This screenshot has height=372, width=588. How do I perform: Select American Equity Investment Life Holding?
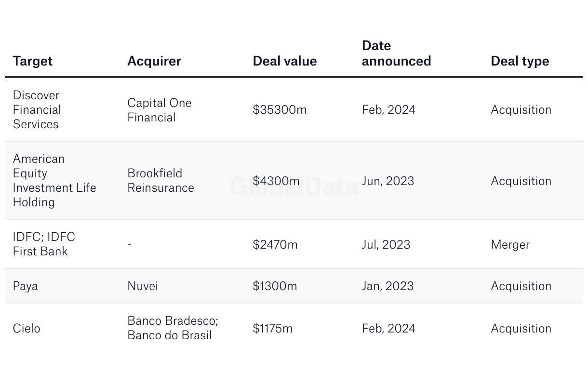tap(54, 181)
